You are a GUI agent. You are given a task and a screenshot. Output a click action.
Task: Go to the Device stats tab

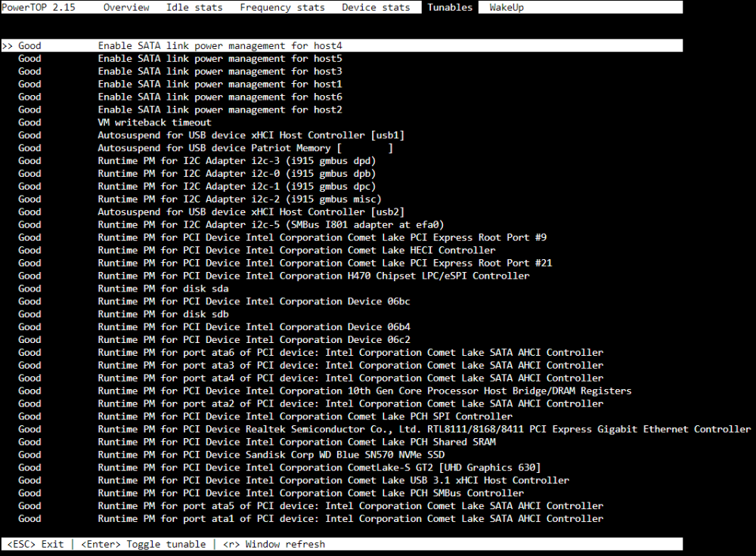coord(376,8)
